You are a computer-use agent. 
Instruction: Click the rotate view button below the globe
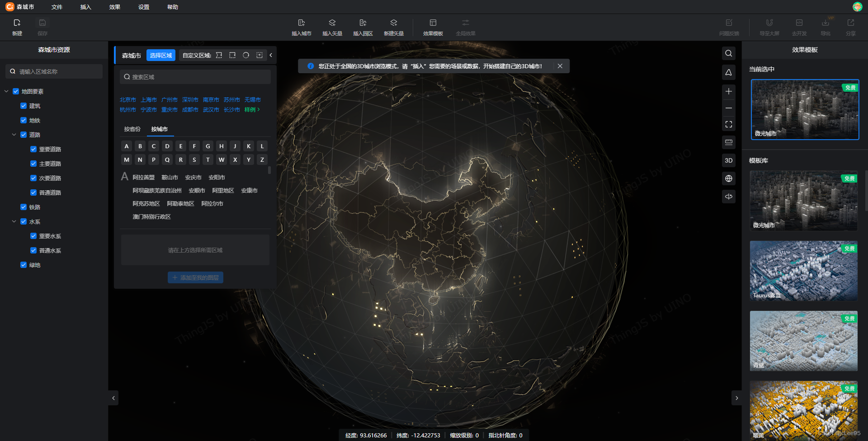pyautogui.click(x=729, y=197)
